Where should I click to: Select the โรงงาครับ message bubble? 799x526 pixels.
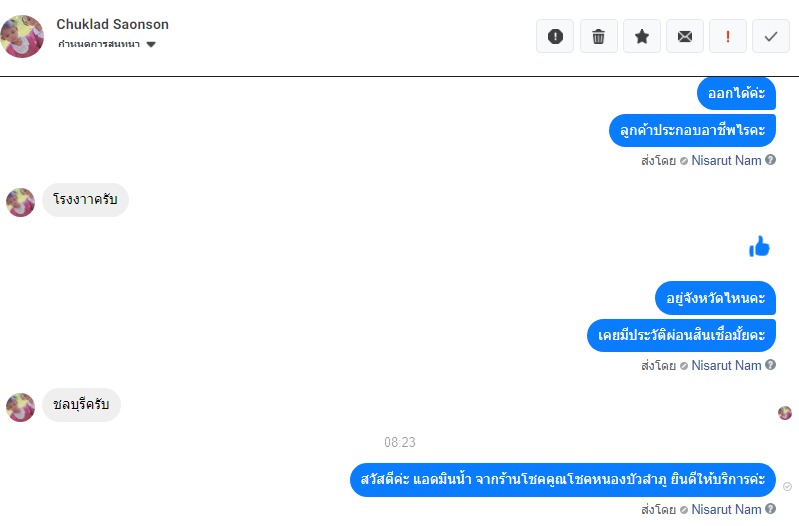[85, 200]
